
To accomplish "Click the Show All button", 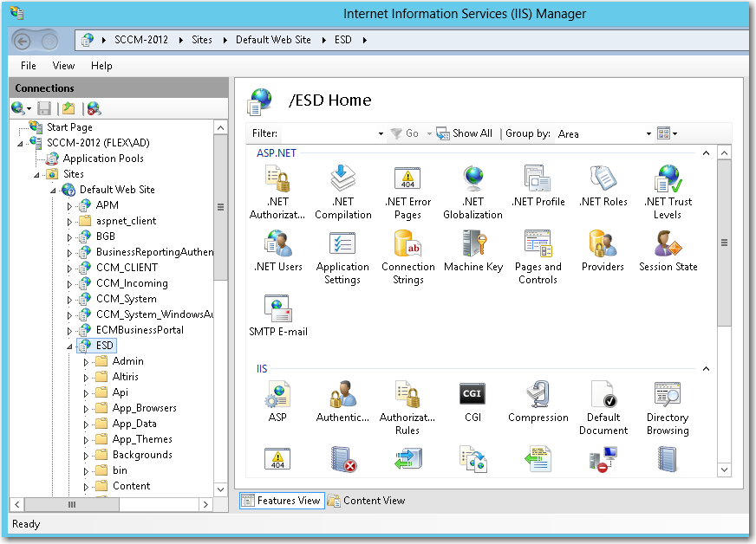I will click(x=465, y=133).
